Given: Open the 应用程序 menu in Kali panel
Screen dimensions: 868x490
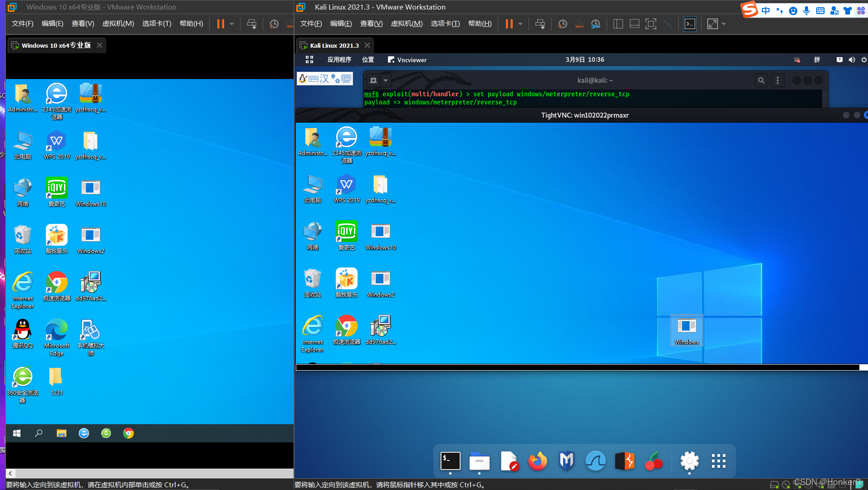Looking at the screenshot, I should point(339,59).
